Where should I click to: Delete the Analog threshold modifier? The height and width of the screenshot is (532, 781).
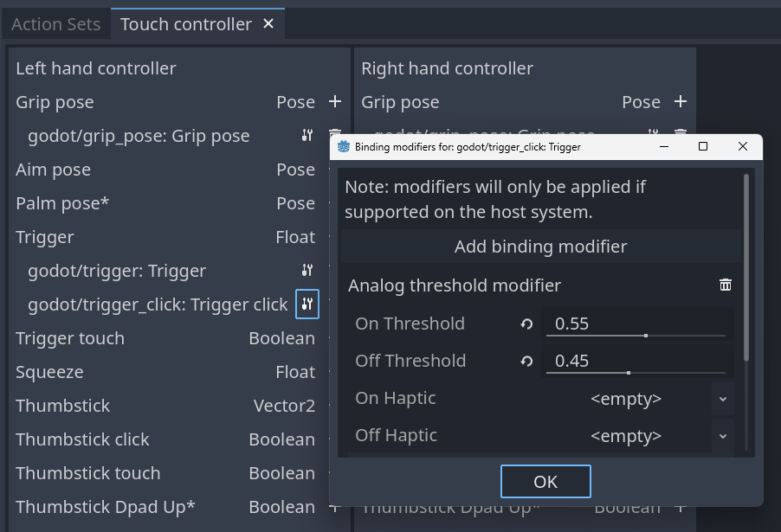[x=726, y=284]
